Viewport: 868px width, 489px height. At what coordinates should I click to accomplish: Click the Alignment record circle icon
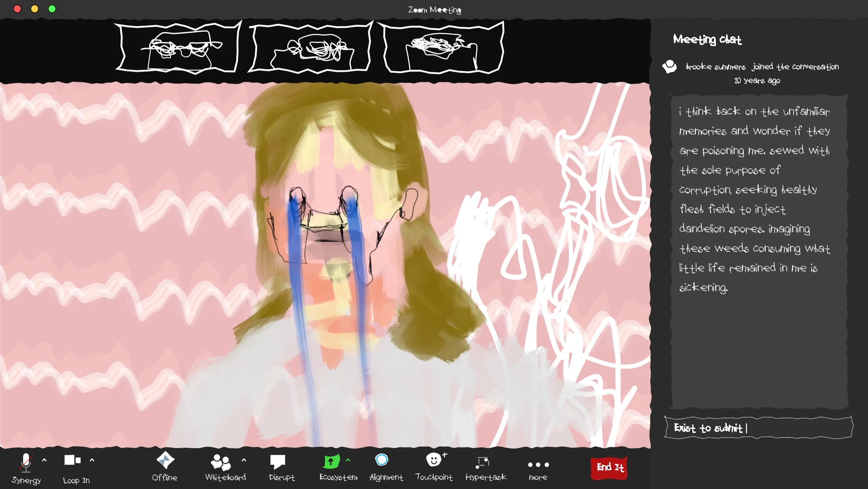coord(382,460)
